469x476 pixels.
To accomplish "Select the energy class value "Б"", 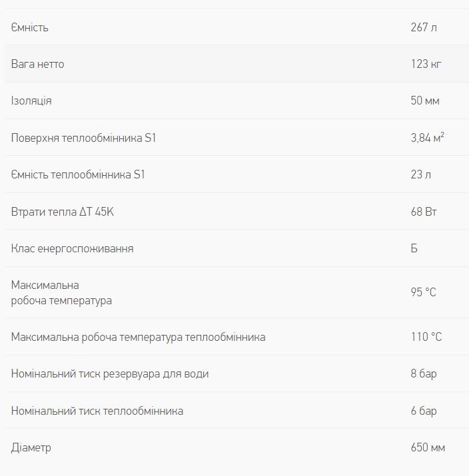I will 414,248.
